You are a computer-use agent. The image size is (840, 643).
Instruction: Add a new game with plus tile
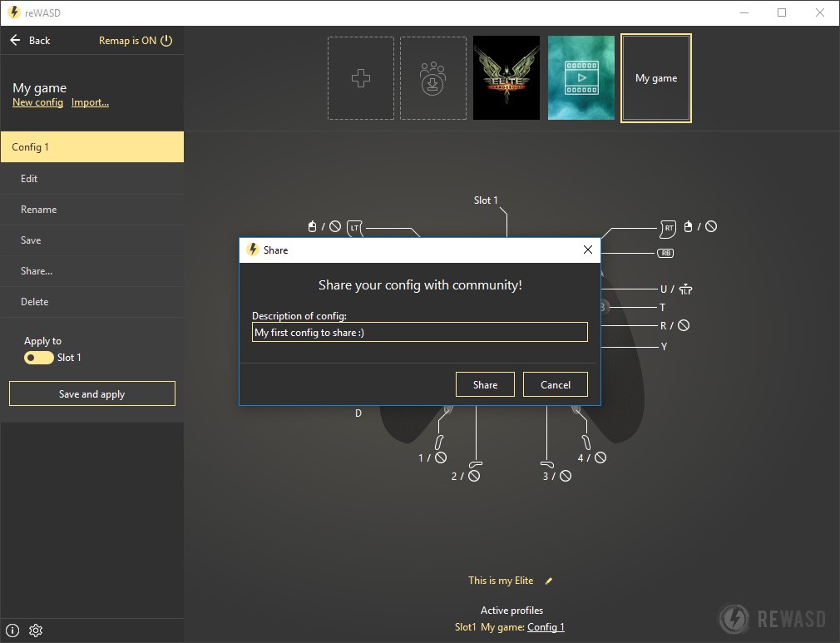click(x=361, y=78)
